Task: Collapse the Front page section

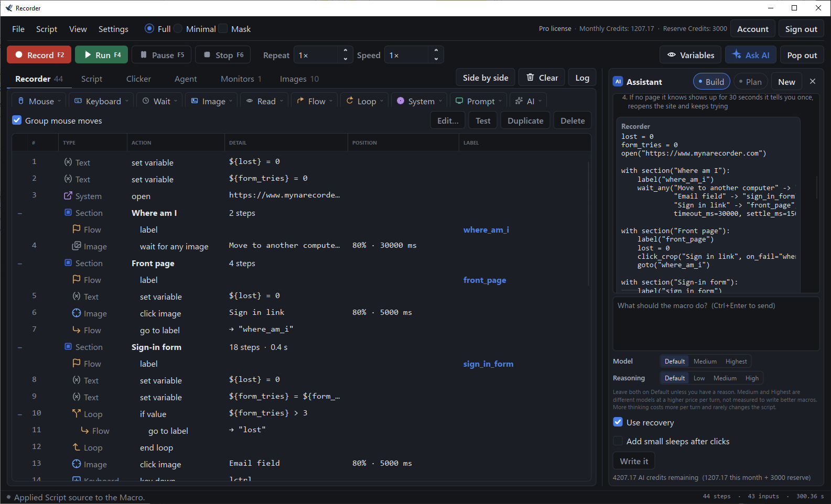Action: pyautogui.click(x=20, y=263)
